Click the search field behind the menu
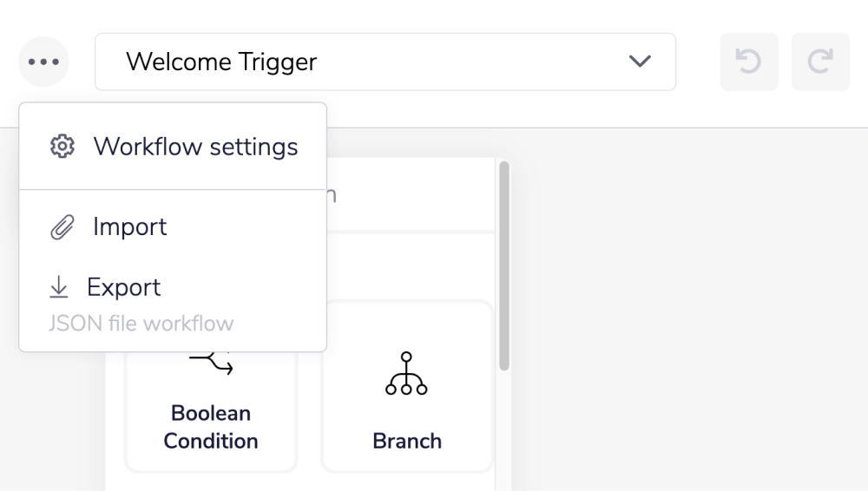The height and width of the screenshot is (491, 868). pyautogui.click(x=408, y=194)
